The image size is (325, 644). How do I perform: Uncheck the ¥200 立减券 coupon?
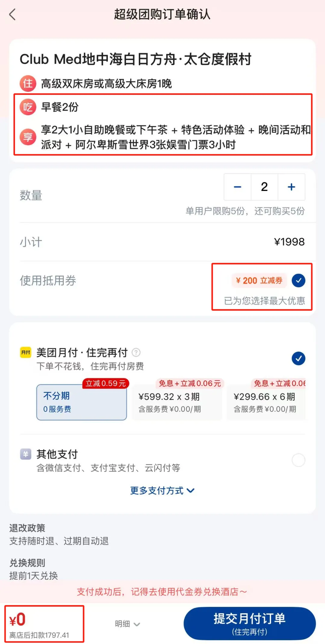[x=299, y=280]
